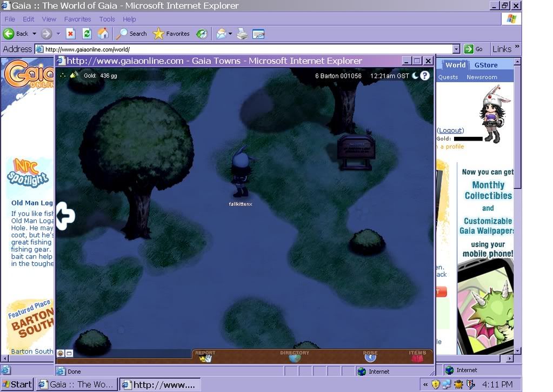553x392 pixels.
Task: Open the Mail button dropdown arrow
Action: [230, 34]
